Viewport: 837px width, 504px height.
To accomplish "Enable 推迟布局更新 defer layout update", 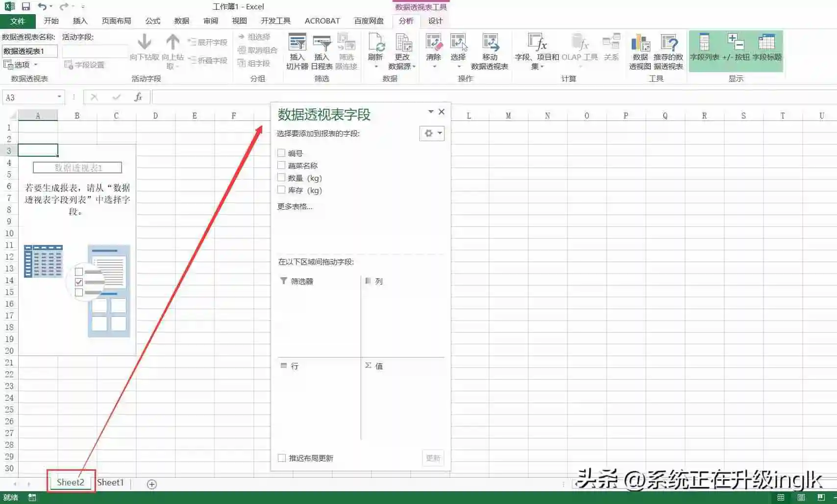I will 282,458.
